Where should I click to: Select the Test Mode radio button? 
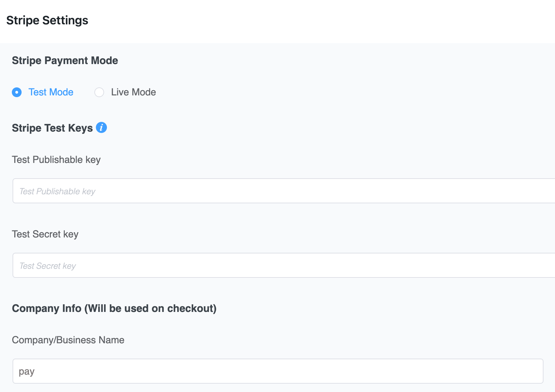[x=17, y=92]
